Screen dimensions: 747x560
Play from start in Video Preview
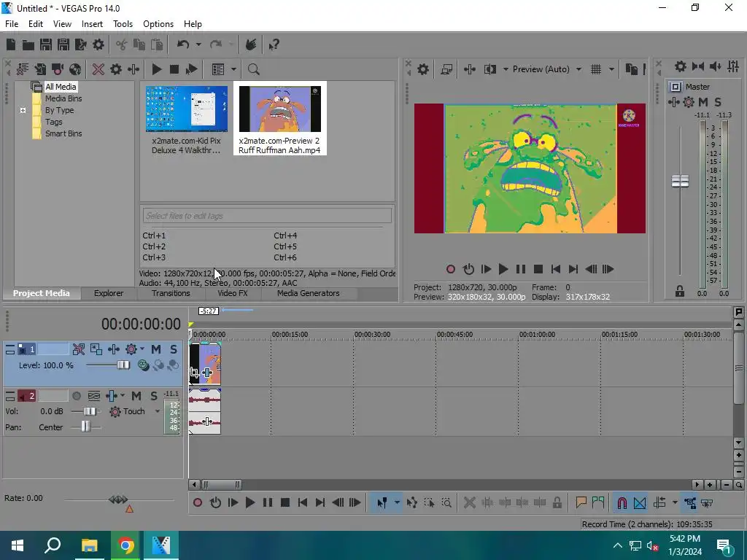point(486,270)
